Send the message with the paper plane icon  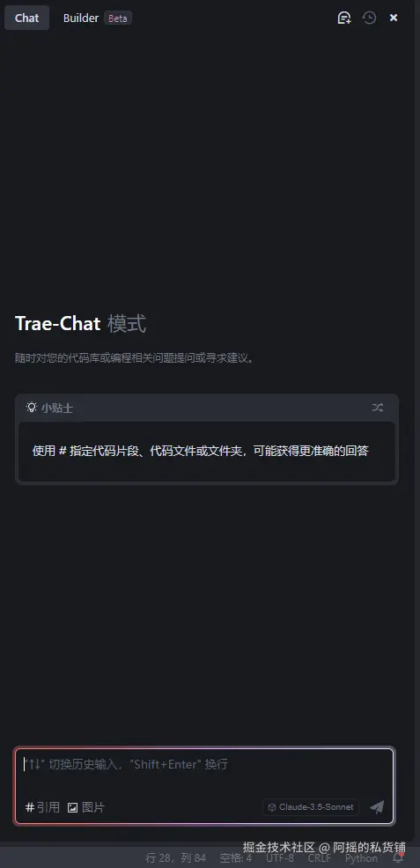click(377, 807)
